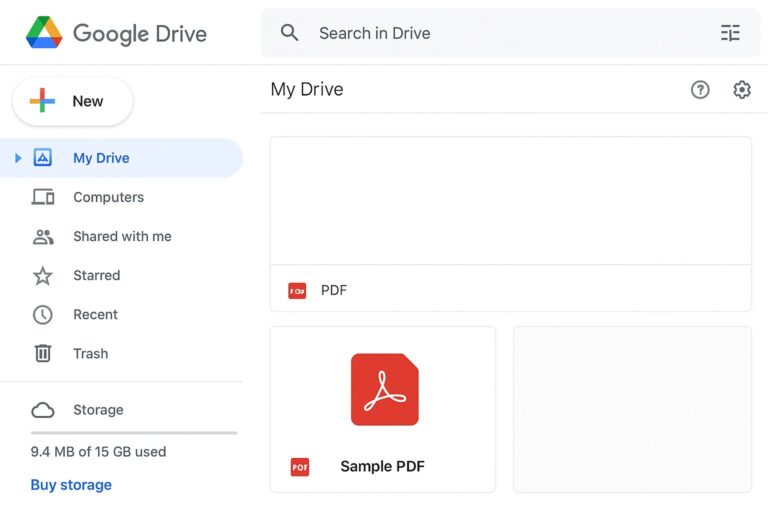Viewport: 768px width, 512px height.
Task: Click the Search in Drive field
Action: [510, 33]
